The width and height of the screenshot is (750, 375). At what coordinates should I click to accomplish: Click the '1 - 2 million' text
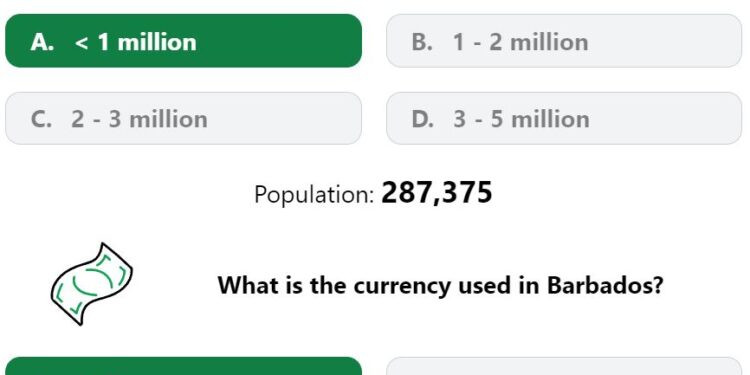tap(520, 42)
